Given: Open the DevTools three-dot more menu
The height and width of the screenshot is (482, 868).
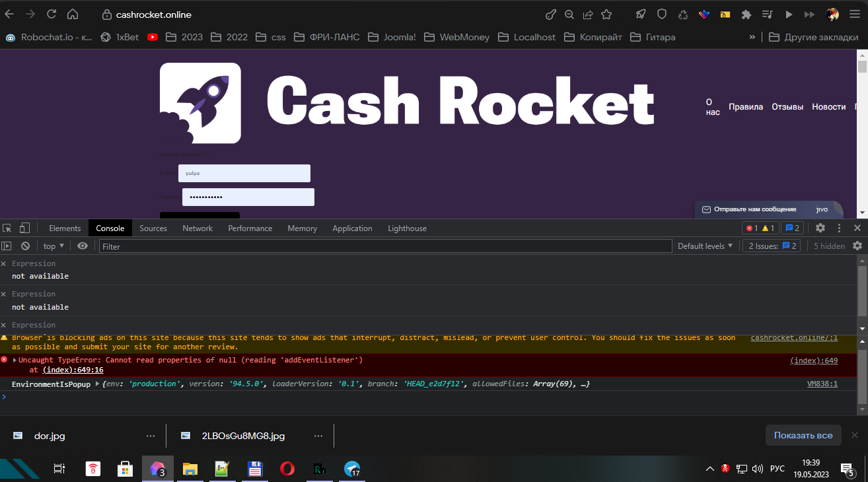Looking at the screenshot, I should 840,228.
